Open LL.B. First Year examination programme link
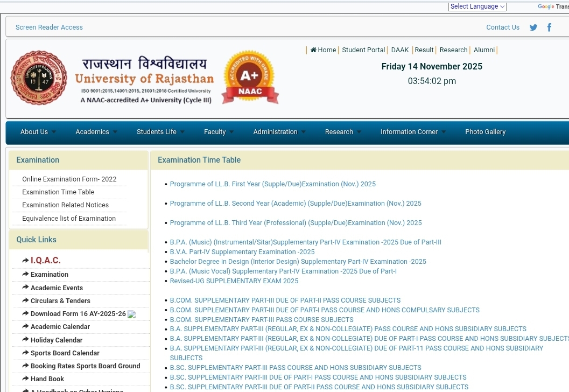569x392 pixels. click(x=272, y=184)
